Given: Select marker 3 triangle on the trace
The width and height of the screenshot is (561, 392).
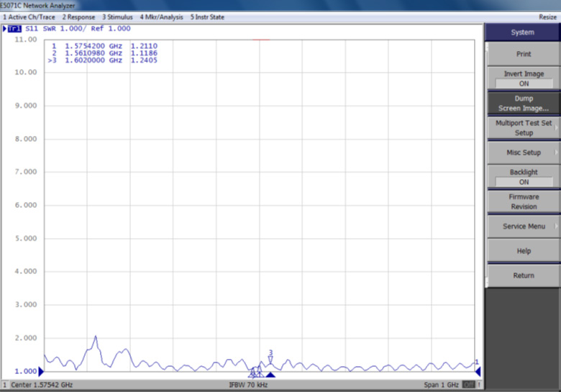Looking at the screenshot, I should coord(270,358).
